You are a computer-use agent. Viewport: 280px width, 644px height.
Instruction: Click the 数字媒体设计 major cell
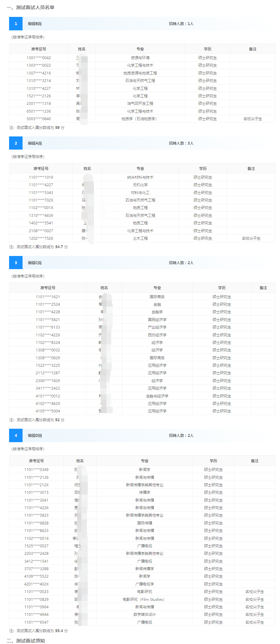[x=144, y=615]
